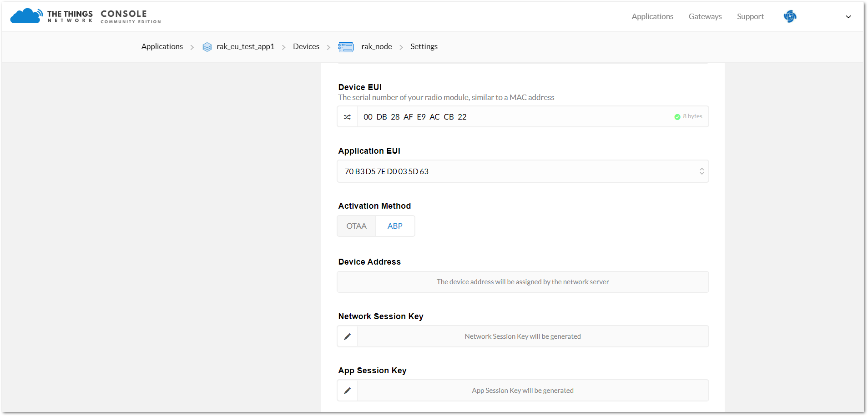Click the rak_eu_test_app1 application stack icon

[207, 47]
